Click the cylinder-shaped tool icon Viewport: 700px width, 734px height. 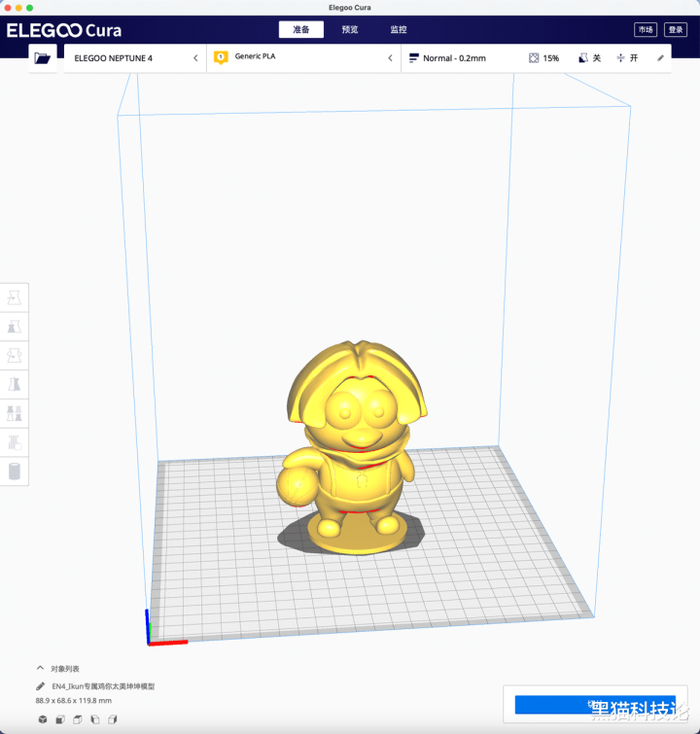14,472
